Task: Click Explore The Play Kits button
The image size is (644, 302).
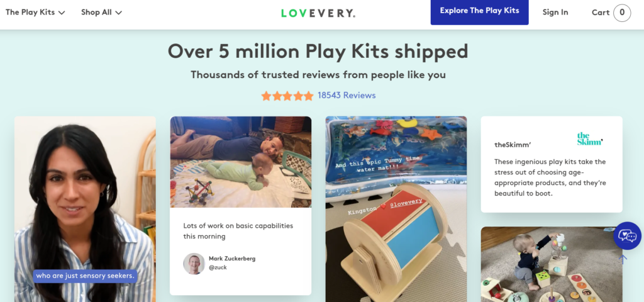Action: (479, 11)
